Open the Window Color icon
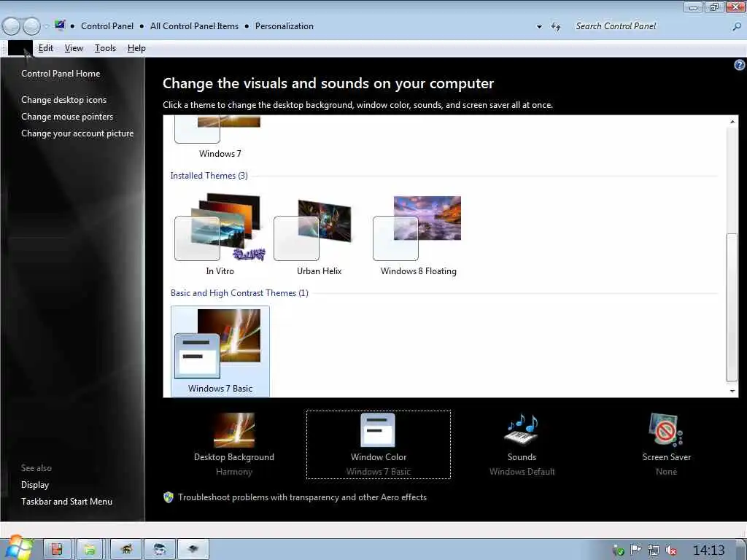The height and width of the screenshot is (560, 747). [x=379, y=430]
